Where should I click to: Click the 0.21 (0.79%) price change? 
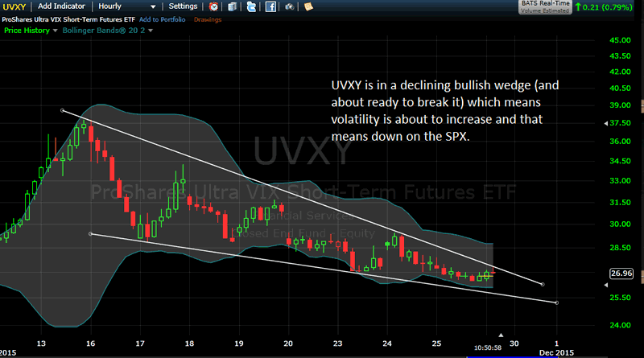tap(603, 7)
